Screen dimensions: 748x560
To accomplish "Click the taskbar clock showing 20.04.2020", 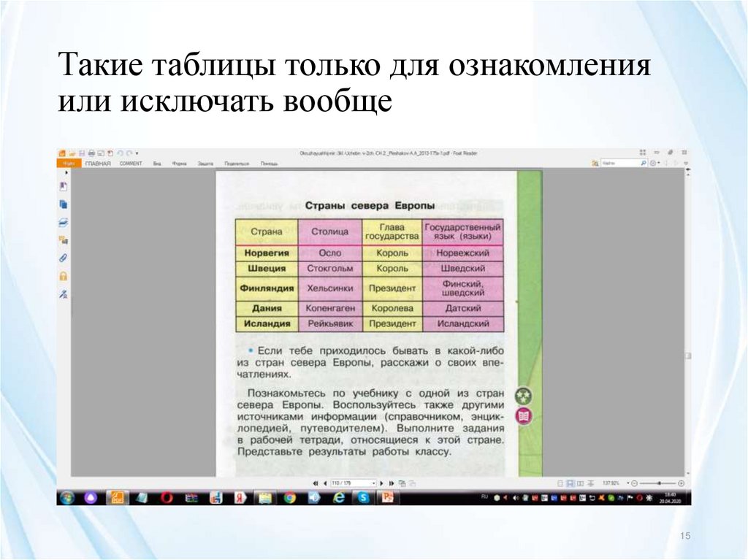I will click(x=671, y=498).
